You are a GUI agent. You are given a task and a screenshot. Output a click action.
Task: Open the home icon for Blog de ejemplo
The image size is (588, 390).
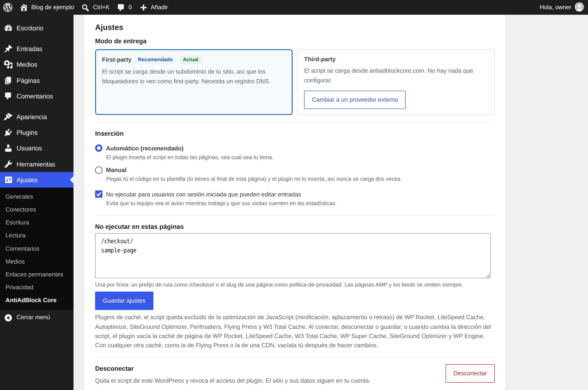[x=24, y=7]
